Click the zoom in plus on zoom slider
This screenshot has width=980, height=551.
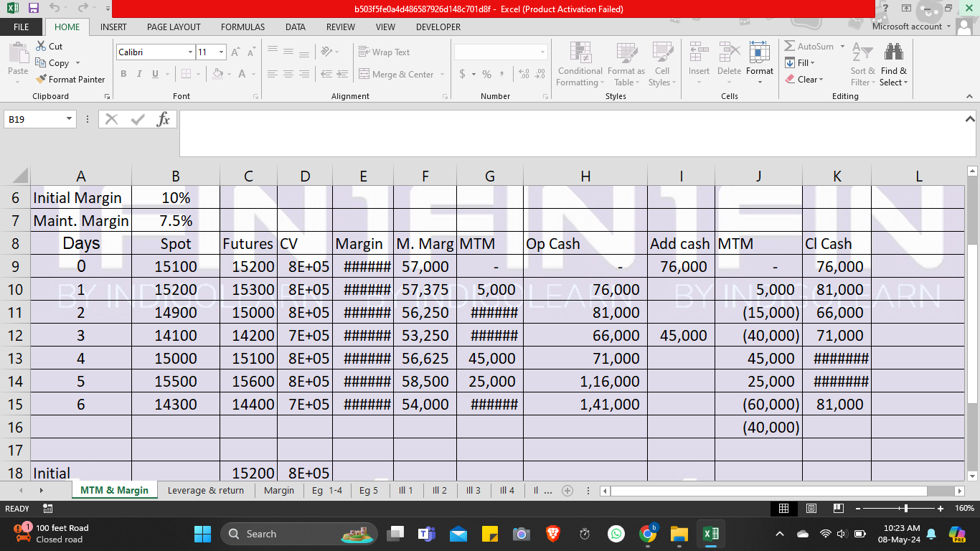(941, 509)
